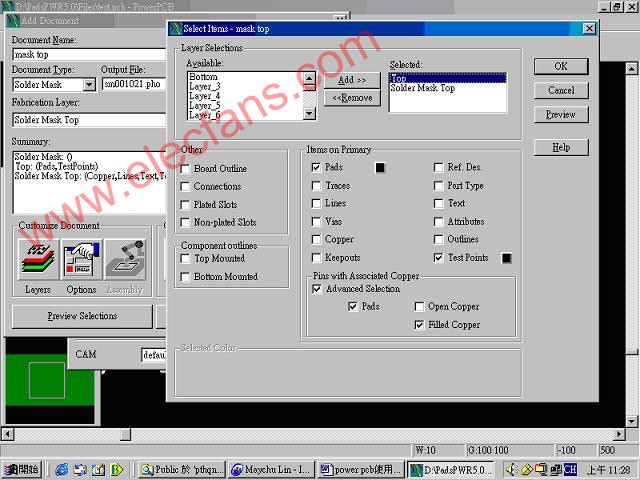Uncheck the Test Points checkbox
The width and height of the screenshot is (640, 480).
point(439,258)
